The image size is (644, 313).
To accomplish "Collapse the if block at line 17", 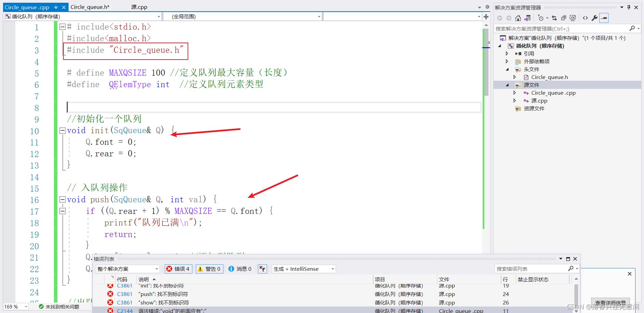I will click(x=62, y=211).
